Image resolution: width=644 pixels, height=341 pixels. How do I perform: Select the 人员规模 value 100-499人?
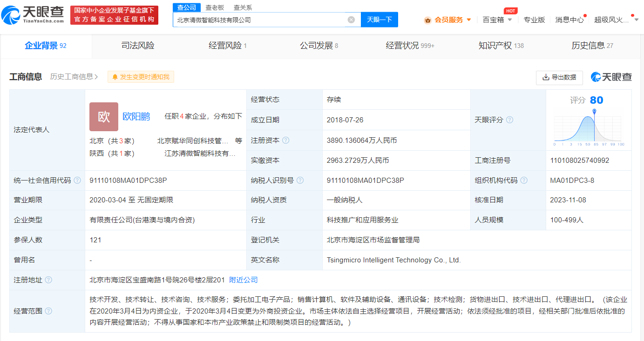567,220
